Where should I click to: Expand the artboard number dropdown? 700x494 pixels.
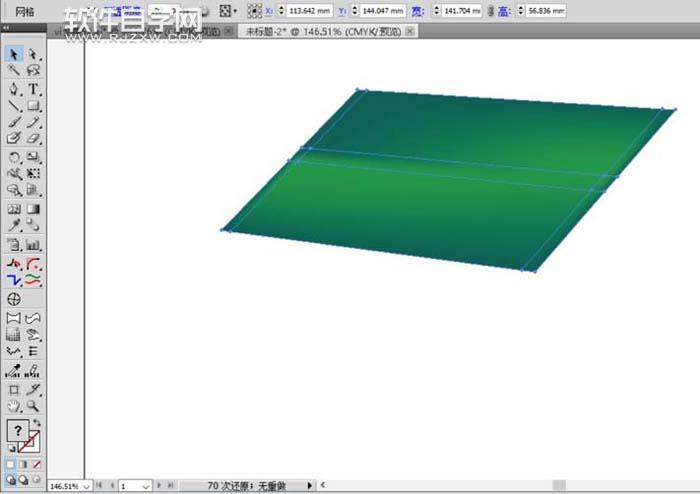147,486
